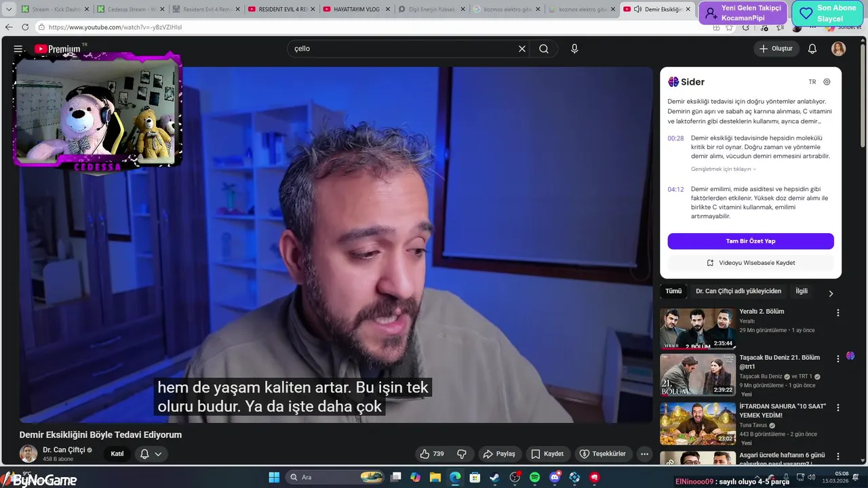Click 'Tuna Tavus' channel name
Screen dimensions: 868x488
click(x=753, y=426)
